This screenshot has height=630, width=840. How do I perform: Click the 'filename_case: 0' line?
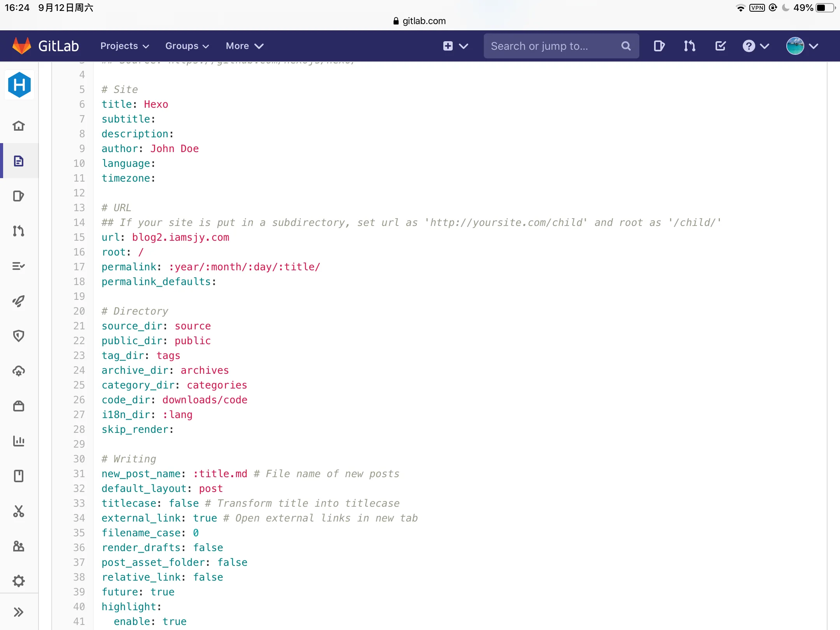(150, 533)
